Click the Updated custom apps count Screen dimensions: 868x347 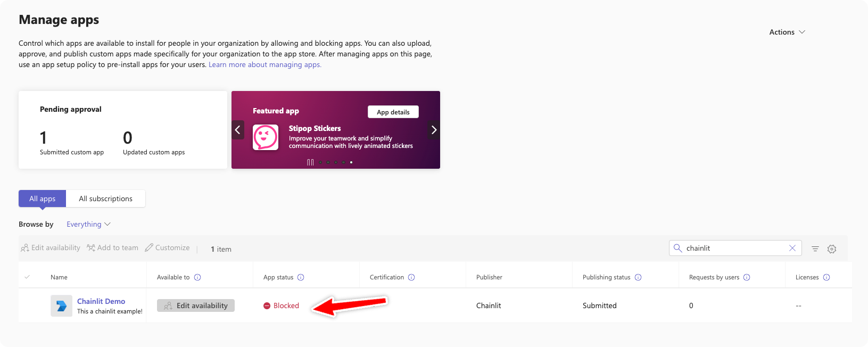pyautogui.click(x=128, y=138)
